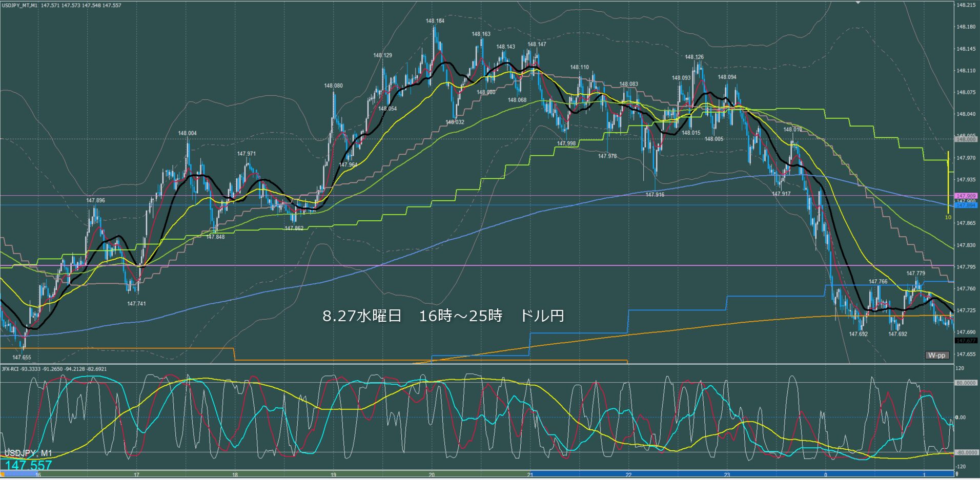Click the 80.0000 RCI level tag

coord(966,383)
